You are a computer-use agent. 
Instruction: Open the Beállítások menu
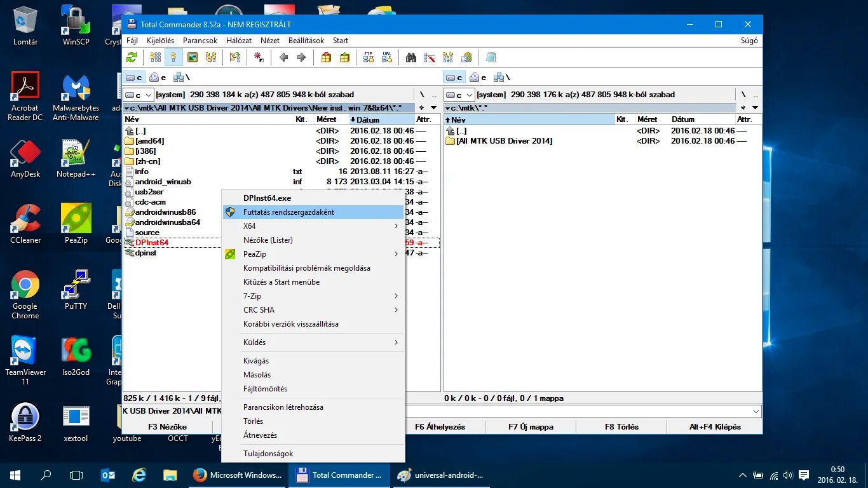click(x=306, y=41)
